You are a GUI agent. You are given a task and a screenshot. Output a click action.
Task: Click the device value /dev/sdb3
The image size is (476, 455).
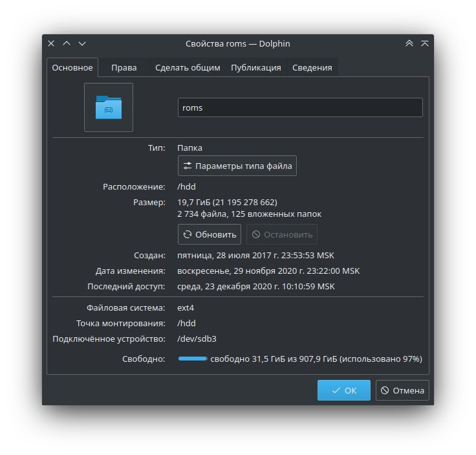click(x=197, y=338)
